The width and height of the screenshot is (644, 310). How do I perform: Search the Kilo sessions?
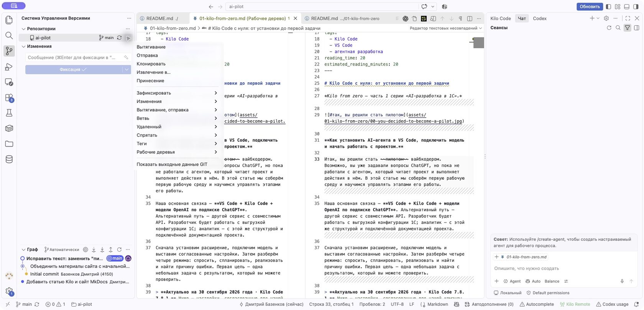[618, 28]
